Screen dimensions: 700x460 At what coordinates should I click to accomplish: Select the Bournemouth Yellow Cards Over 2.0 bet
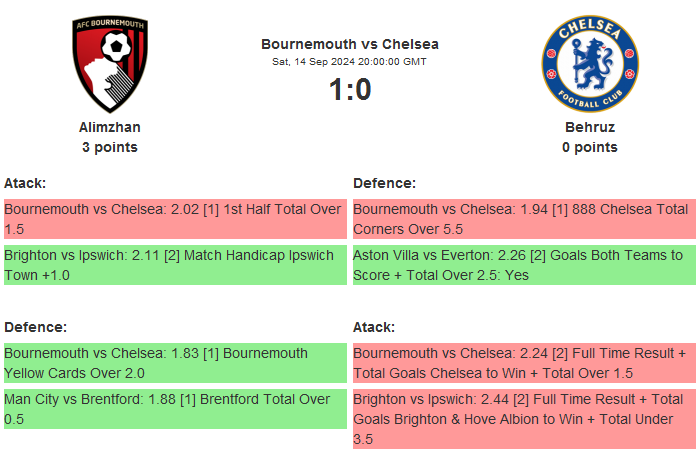click(174, 363)
